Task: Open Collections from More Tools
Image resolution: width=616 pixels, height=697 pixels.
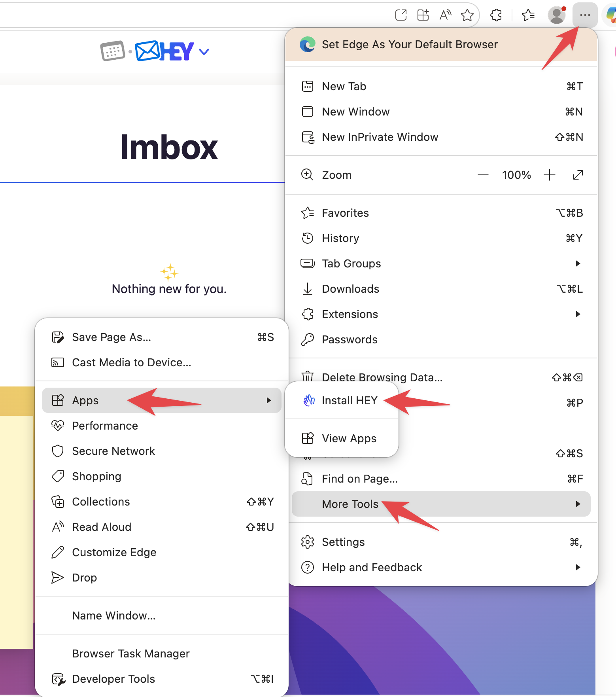Action: pos(162,502)
